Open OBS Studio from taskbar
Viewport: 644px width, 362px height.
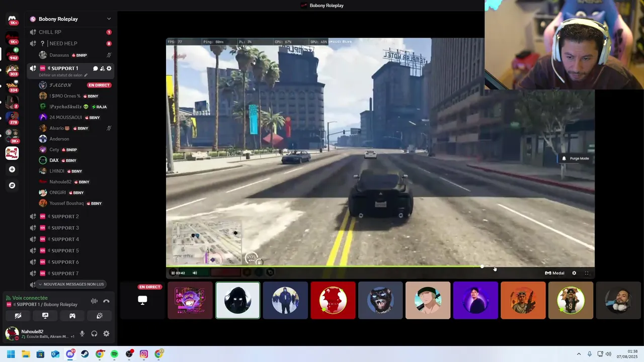pyautogui.click(x=129, y=354)
